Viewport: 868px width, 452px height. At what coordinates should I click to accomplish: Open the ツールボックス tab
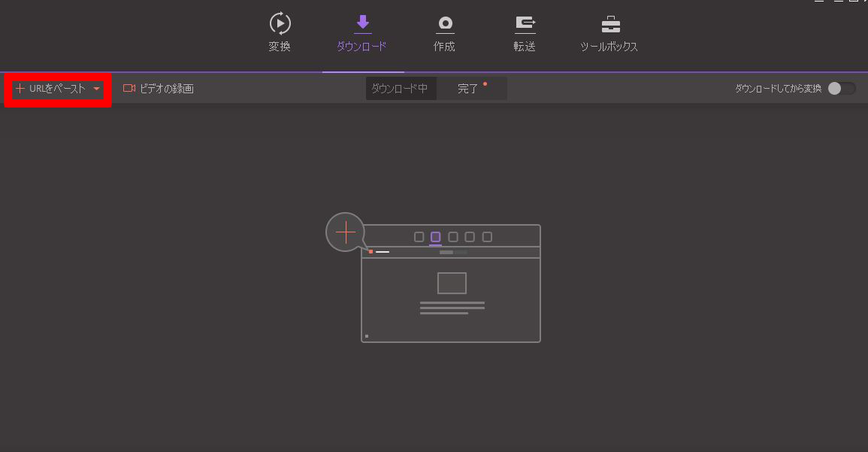click(609, 33)
